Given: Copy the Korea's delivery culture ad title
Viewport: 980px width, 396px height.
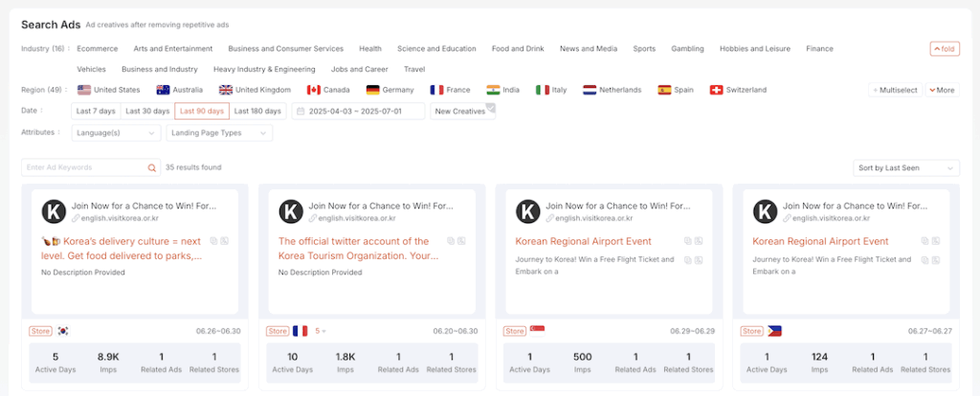Looking at the screenshot, I should 213,241.
